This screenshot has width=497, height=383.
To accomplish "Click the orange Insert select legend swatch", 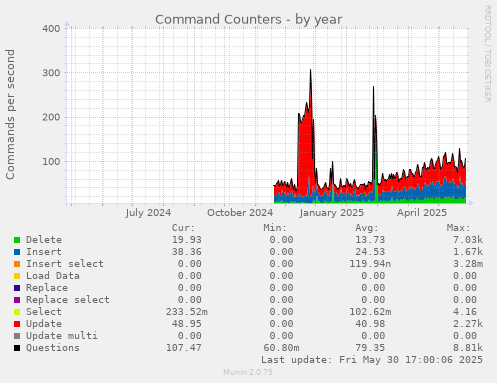I will (17, 264).
